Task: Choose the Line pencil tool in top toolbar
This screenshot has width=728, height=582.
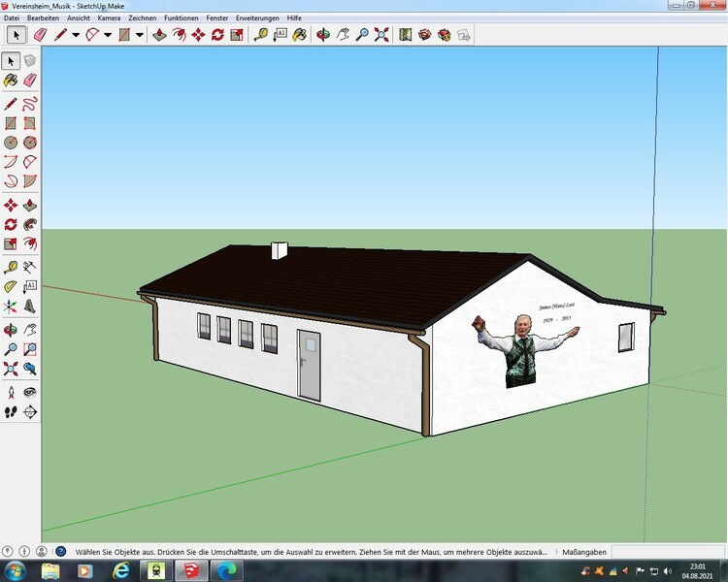Action: pyautogui.click(x=60, y=35)
